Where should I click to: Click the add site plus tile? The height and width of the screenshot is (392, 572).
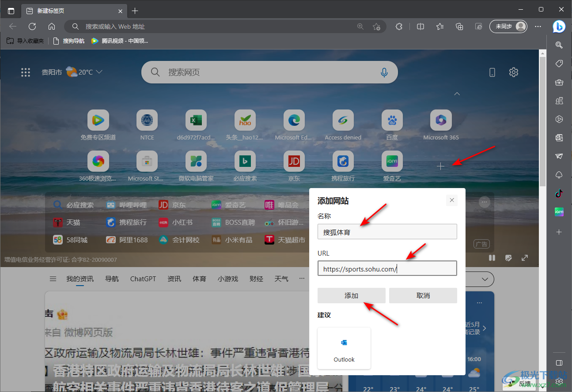point(440,166)
